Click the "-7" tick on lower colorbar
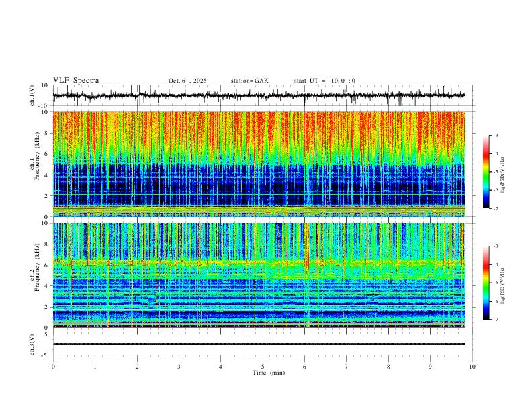532x411 pixels. click(495, 320)
